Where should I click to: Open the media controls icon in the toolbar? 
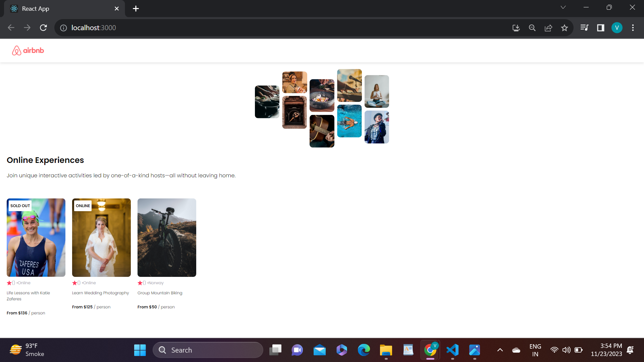584,28
